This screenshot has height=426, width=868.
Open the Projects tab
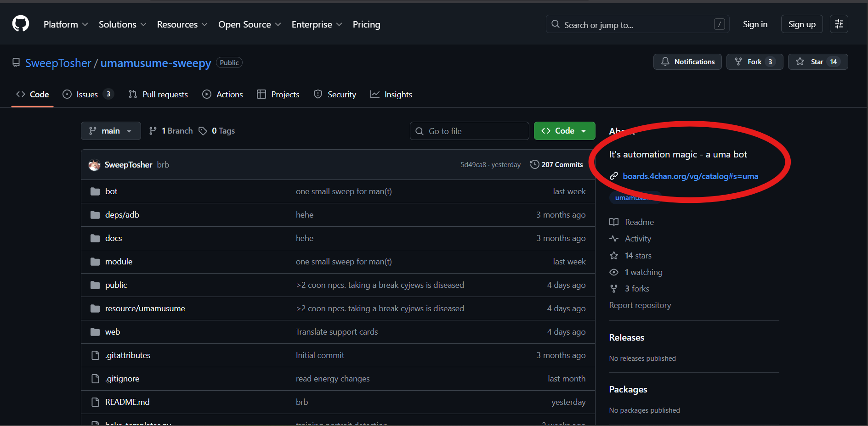tap(278, 95)
